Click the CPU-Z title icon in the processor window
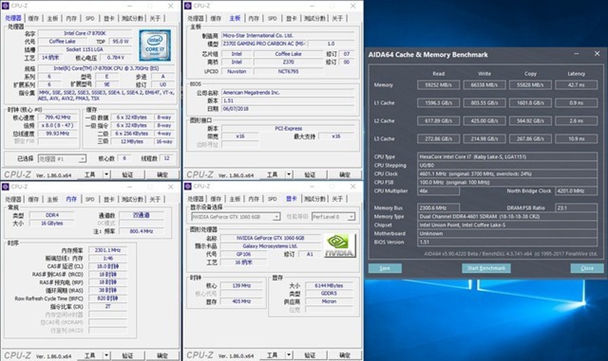 pyautogui.click(x=5, y=6)
